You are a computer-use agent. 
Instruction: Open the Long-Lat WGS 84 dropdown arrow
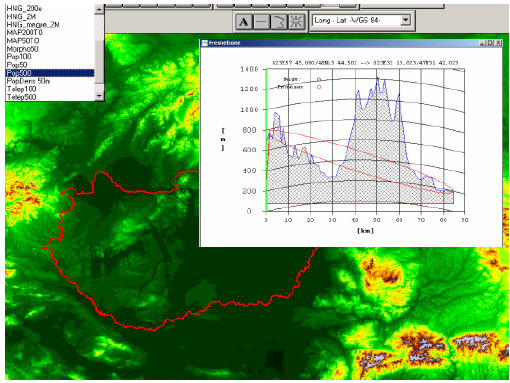(x=405, y=20)
